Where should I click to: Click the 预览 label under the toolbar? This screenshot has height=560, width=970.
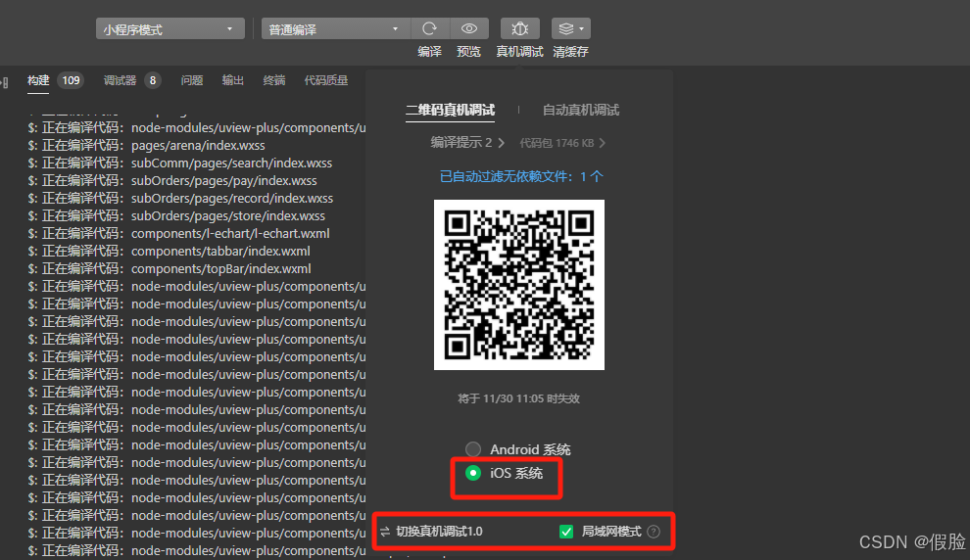point(469,52)
